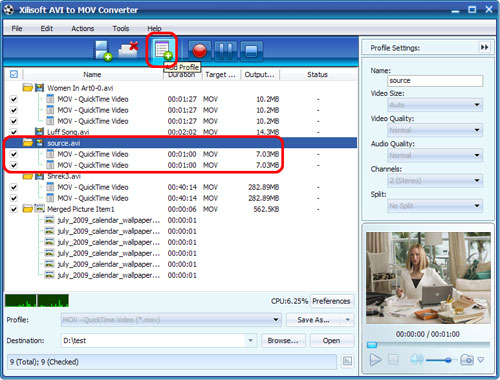The width and height of the screenshot is (500, 380).
Task: Click the Name field containing source
Action: point(435,81)
